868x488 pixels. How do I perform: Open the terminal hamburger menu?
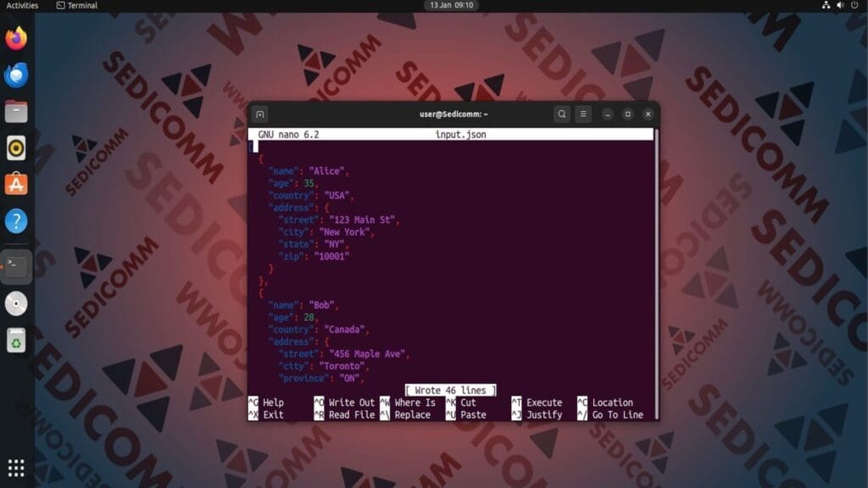(583, 114)
